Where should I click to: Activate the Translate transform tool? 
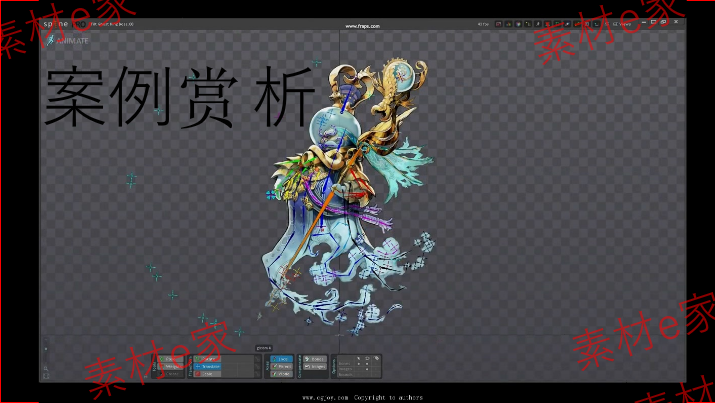[207, 367]
